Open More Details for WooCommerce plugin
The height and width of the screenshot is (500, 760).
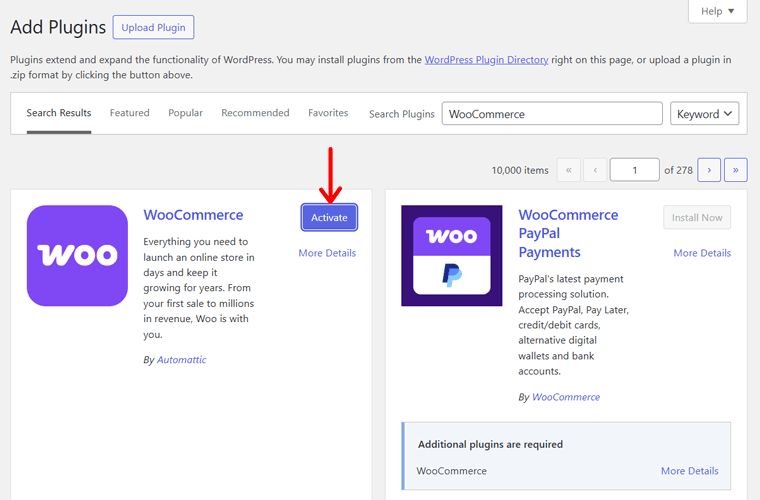coord(327,253)
